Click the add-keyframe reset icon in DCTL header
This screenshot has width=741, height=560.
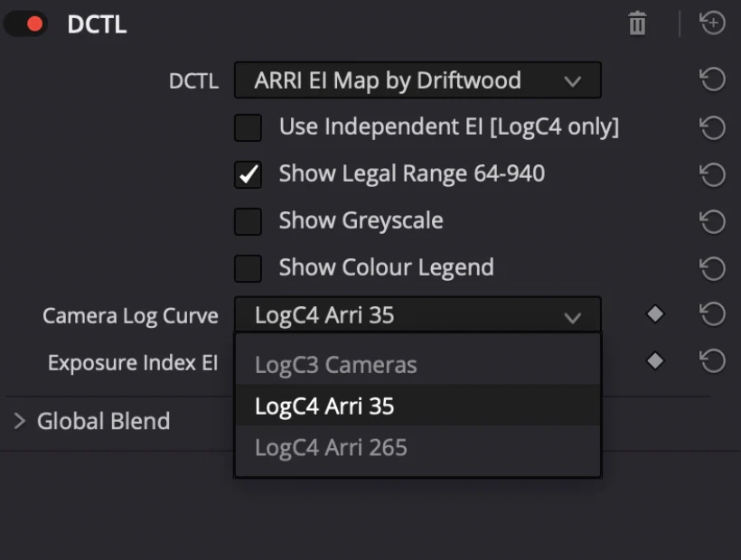pos(713,24)
